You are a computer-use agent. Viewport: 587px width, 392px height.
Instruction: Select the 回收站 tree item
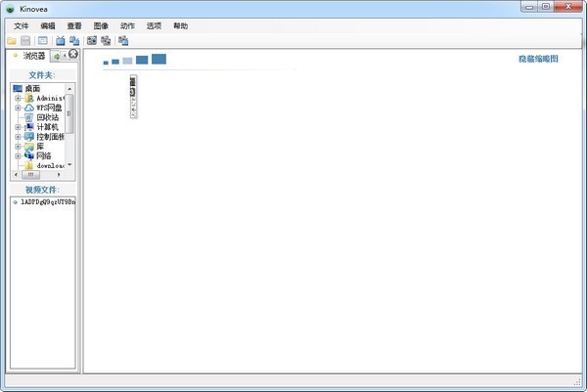click(48, 117)
